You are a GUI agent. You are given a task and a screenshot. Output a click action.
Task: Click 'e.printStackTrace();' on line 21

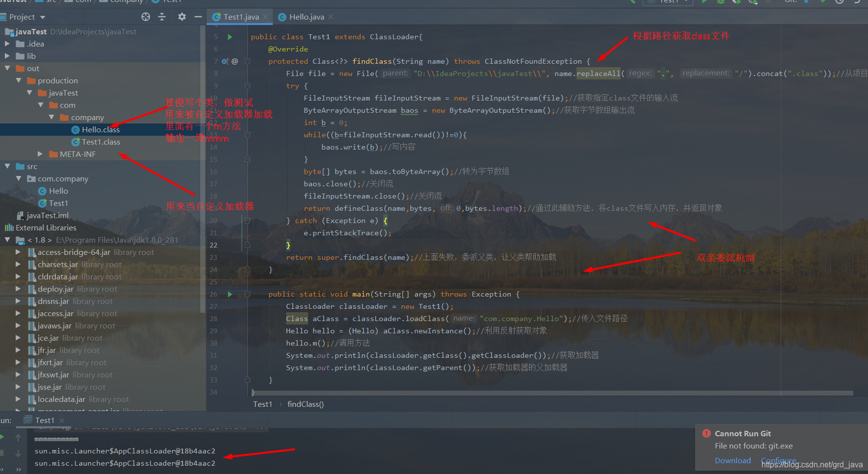347,233
